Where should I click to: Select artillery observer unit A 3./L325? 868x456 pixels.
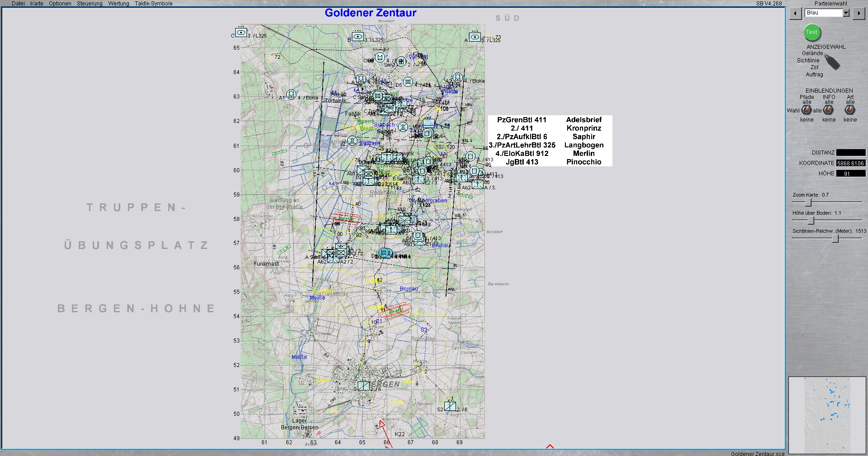point(474,37)
